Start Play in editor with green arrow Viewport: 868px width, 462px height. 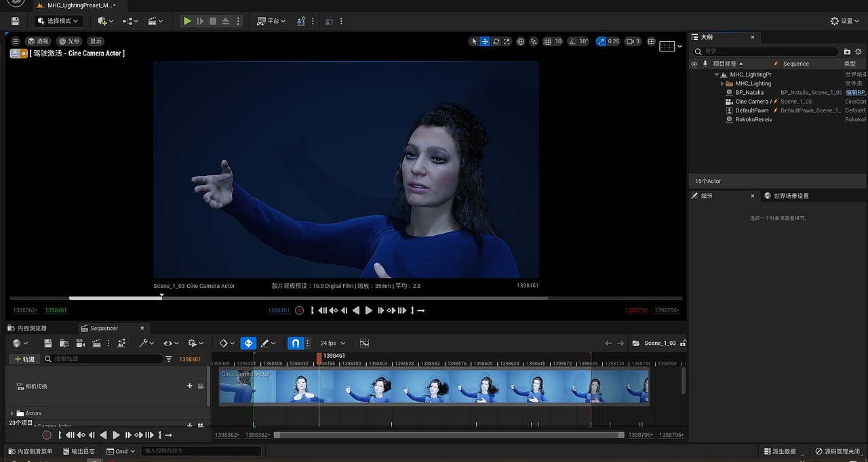tap(187, 21)
